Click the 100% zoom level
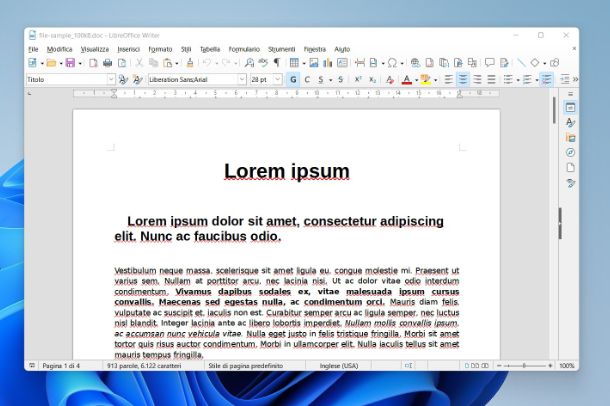The image size is (610, 406). click(x=566, y=366)
